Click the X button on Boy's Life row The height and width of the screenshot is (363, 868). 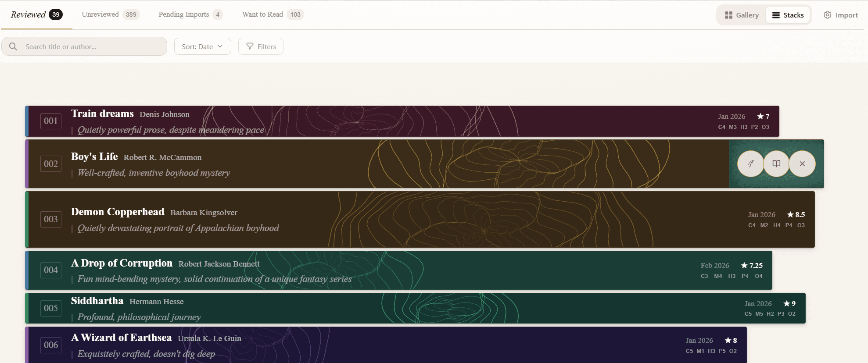(x=802, y=164)
